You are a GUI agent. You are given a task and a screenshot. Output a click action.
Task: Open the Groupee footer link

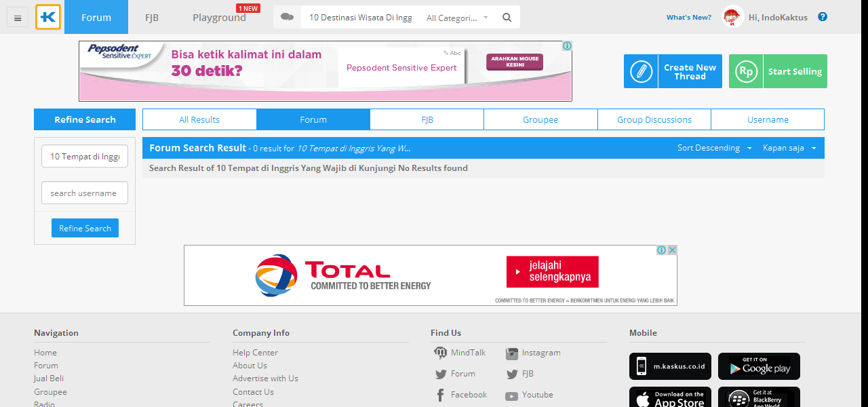(51, 392)
